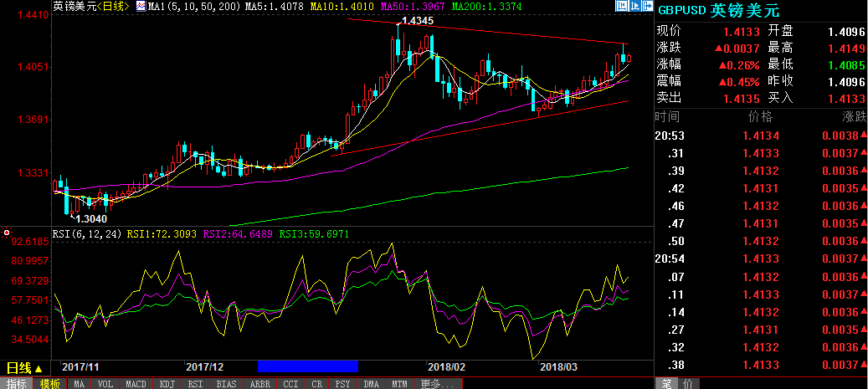868x389 pixels.
Task: Click the small MA indicator icon before MA1
Action: [x=141, y=7]
